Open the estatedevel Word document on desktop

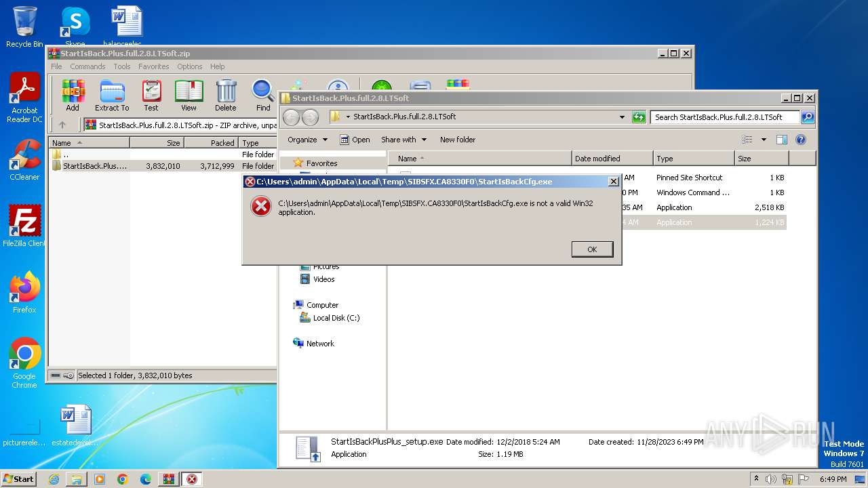(x=75, y=426)
